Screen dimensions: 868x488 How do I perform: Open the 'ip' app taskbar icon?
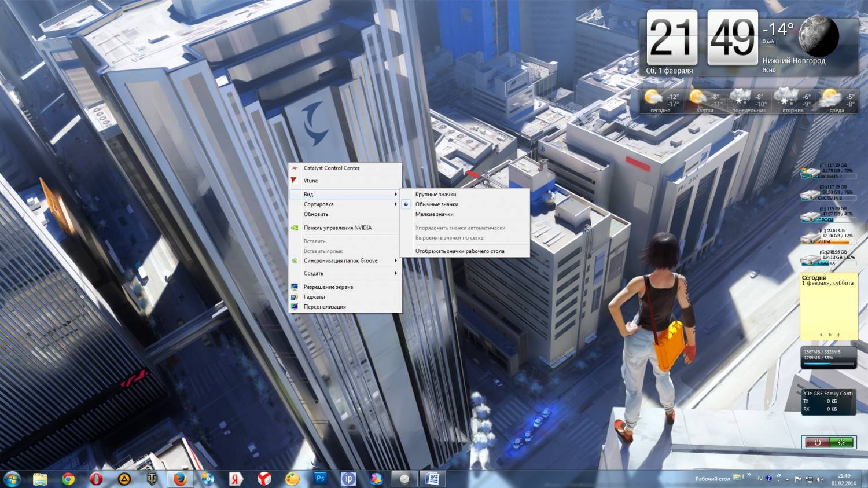click(x=348, y=479)
